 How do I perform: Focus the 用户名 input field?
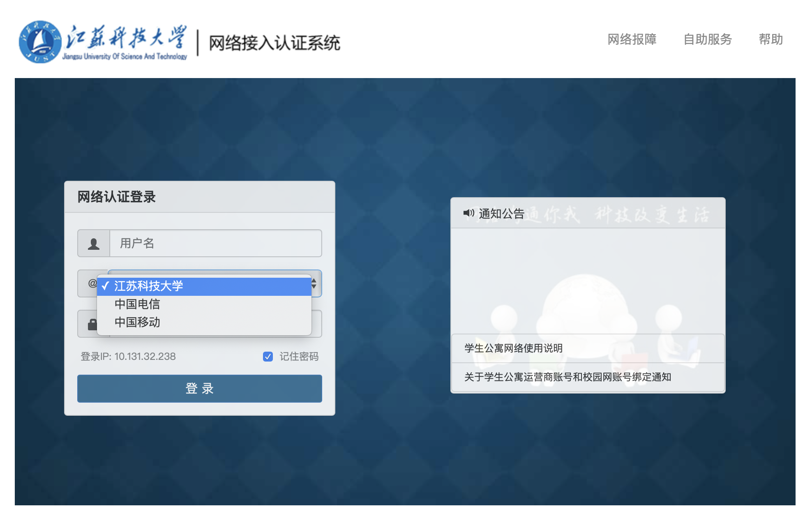216,243
